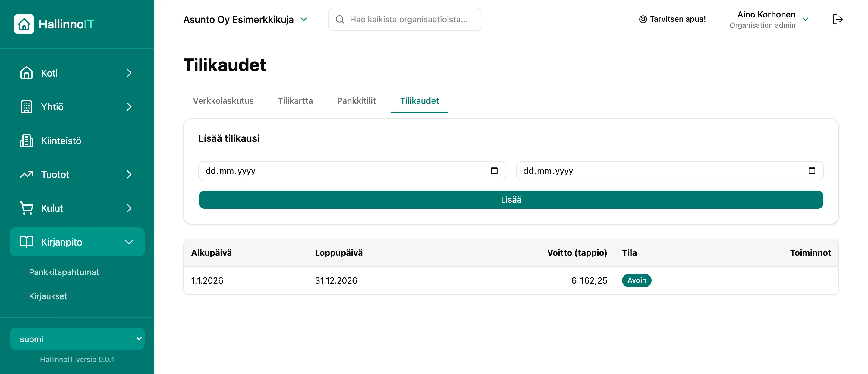Click the Alkupäivä column header
Image resolution: width=868 pixels, height=374 pixels.
[x=211, y=253]
